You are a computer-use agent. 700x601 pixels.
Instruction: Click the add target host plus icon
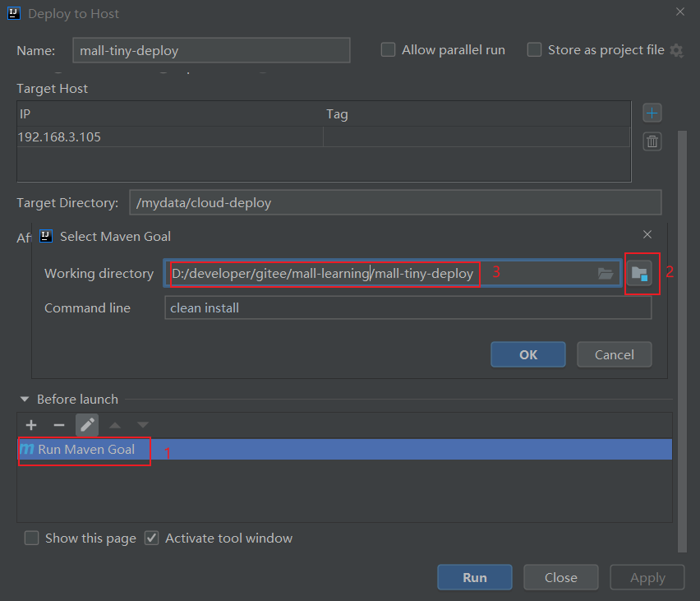(x=652, y=113)
